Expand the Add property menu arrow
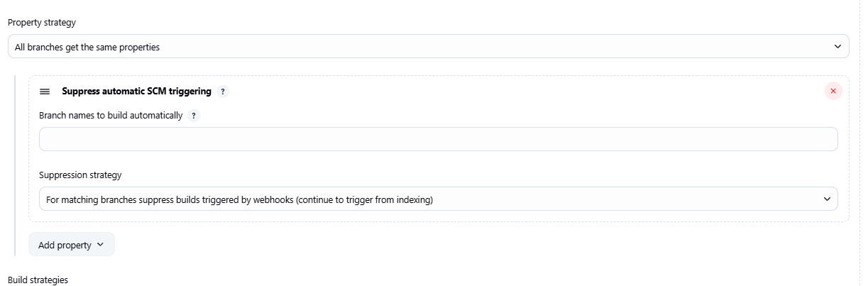 (100, 245)
